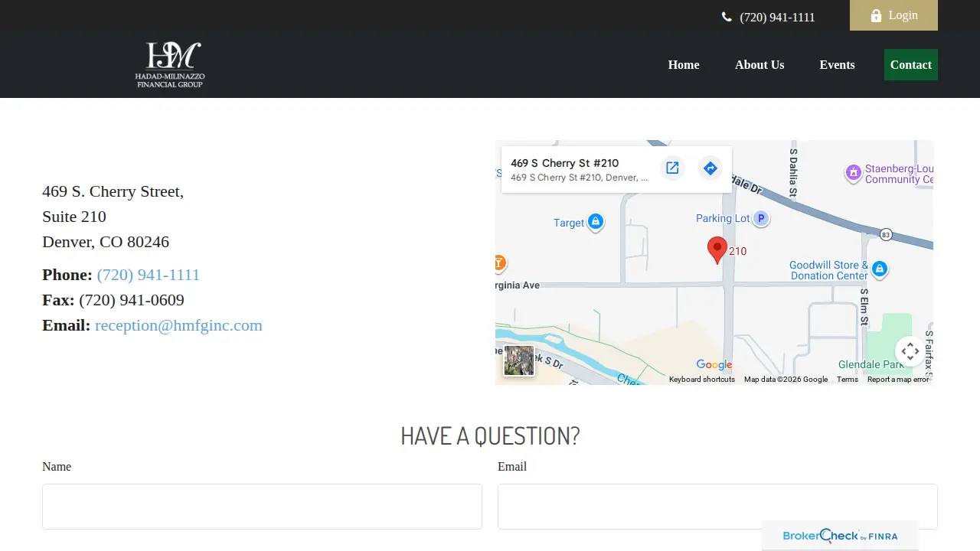This screenshot has height=551, width=980.
Task: Click Report a map error
Action: point(898,380)
